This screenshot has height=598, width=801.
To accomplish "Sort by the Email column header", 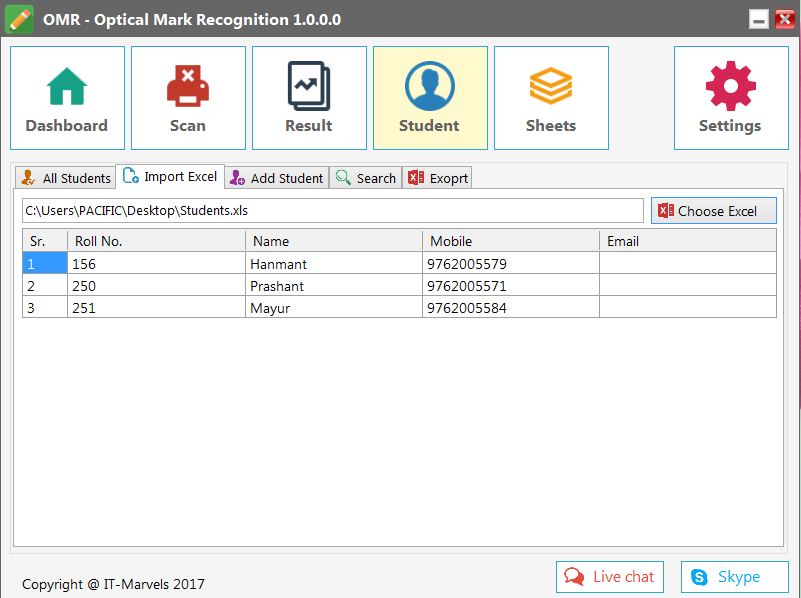I will pyautogui.click(x=688, y=241).
